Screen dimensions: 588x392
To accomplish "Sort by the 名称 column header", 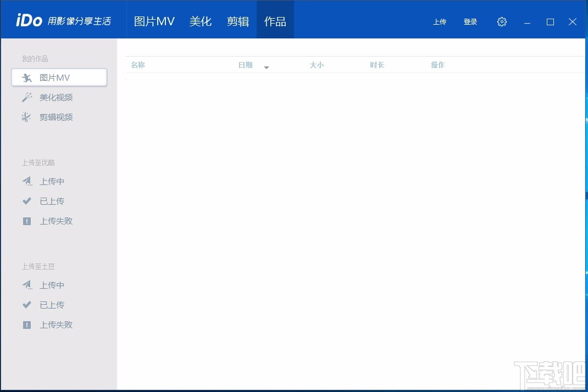I will [x=137, y=65].
